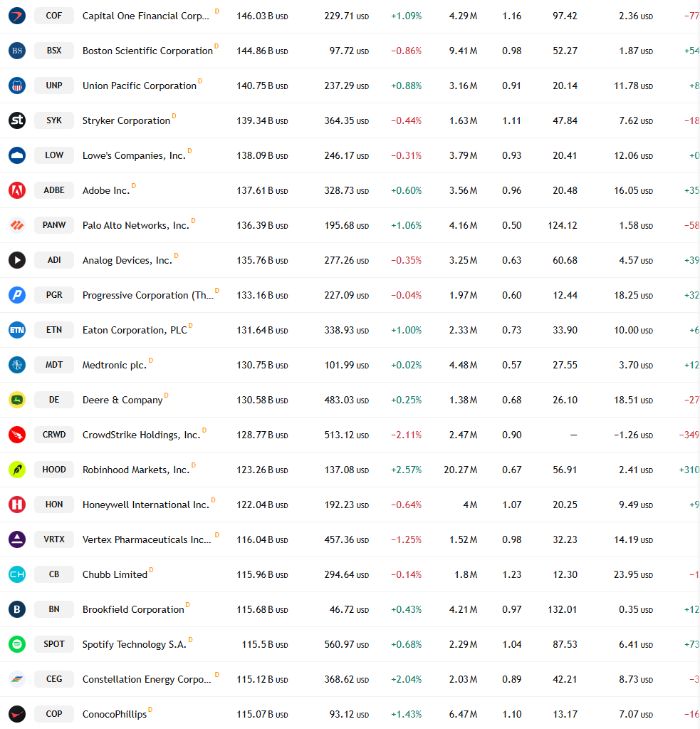The image size is (700, 729).
Task: Click the ConocoPhillips logo icon
Action: tap(17, 714)
